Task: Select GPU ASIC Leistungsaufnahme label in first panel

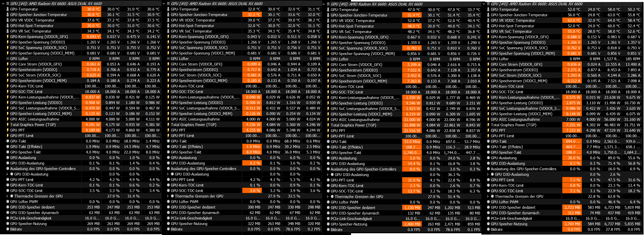Action: [x=35, y=119]
